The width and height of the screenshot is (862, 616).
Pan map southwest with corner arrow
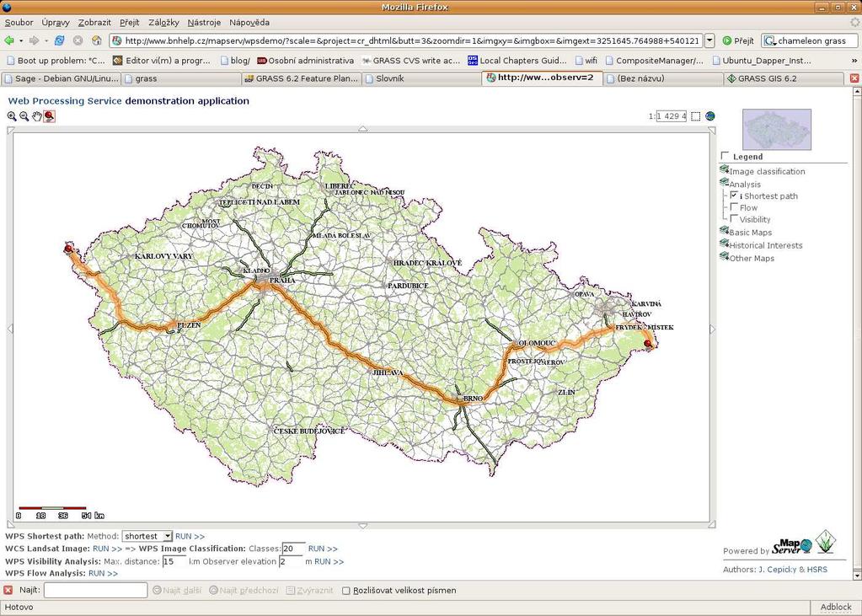pos(10,524)
